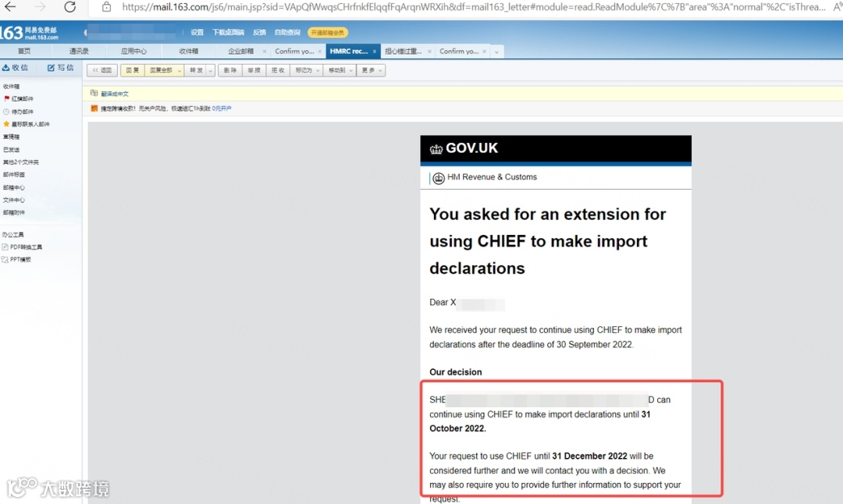Close the last Confirm yo... tab
Image resolution: width=843 pixels, height=504 pixels.
click(485, 51)
